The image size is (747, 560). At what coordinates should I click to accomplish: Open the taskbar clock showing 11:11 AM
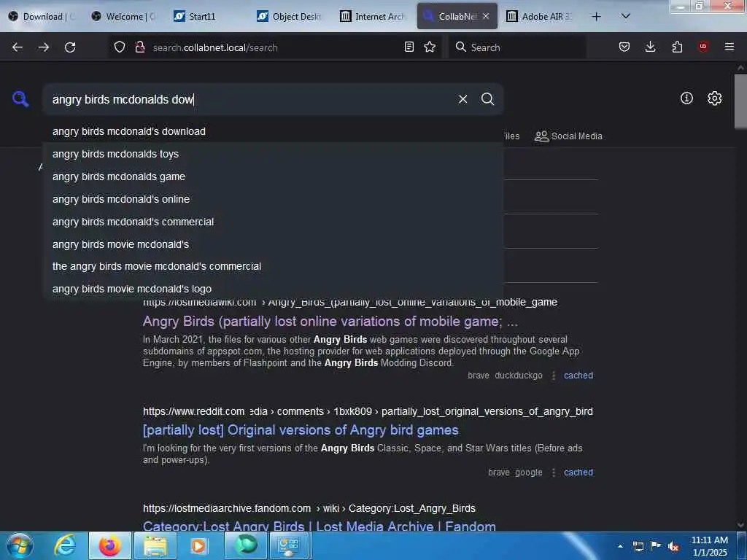coord(709,546)
